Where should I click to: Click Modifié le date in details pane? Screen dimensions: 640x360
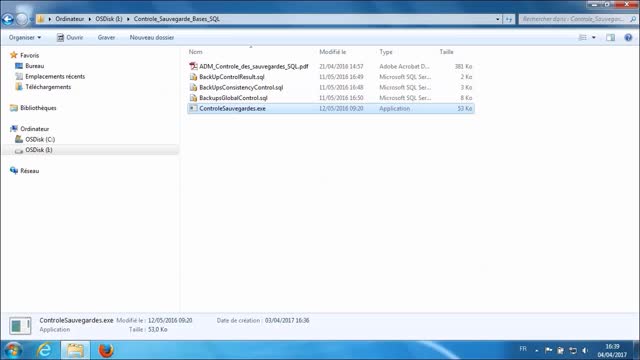click(x=170, y=320)
